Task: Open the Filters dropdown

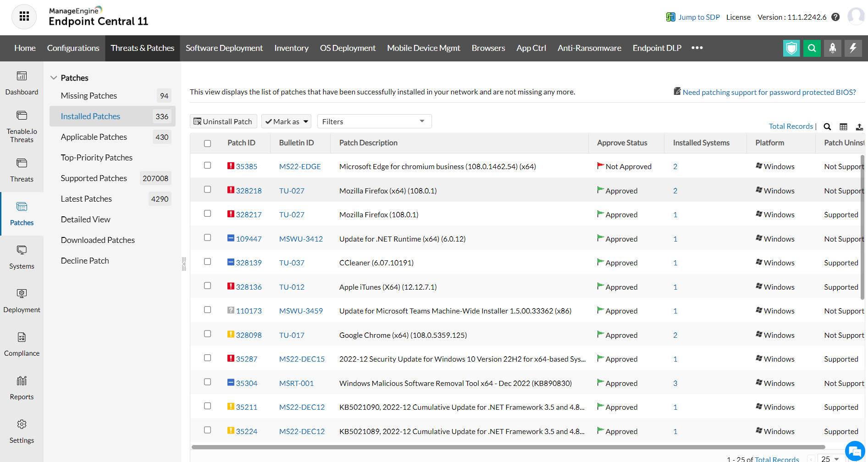Action: pos(374,121)
